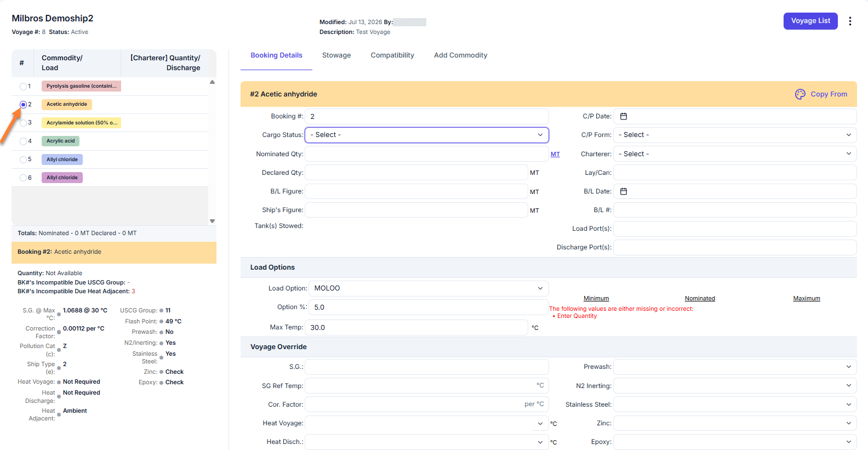Select the purple Allyl chloride tag in row 6

point(62,178)
